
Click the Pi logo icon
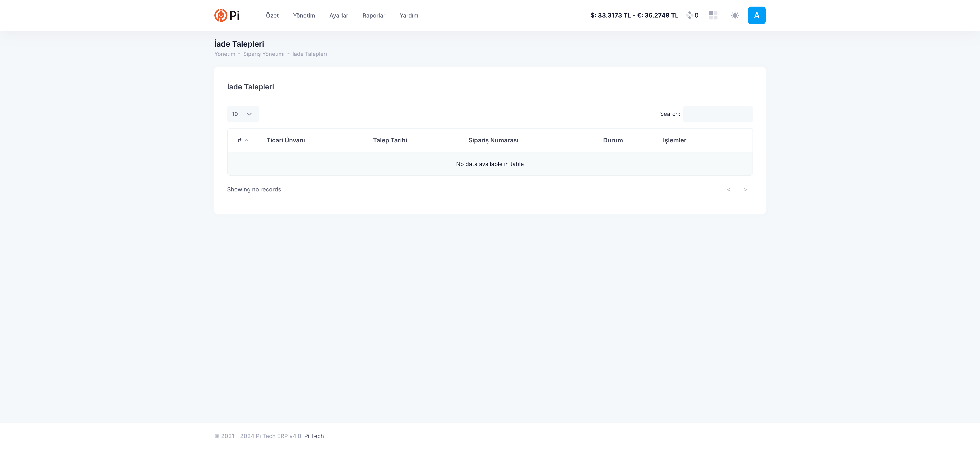point(221,15)
